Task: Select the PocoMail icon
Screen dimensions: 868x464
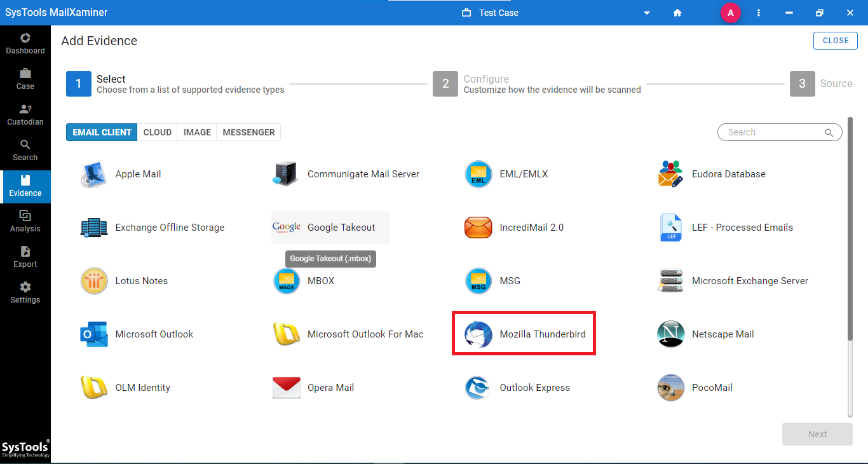Action: coord(670,388)
